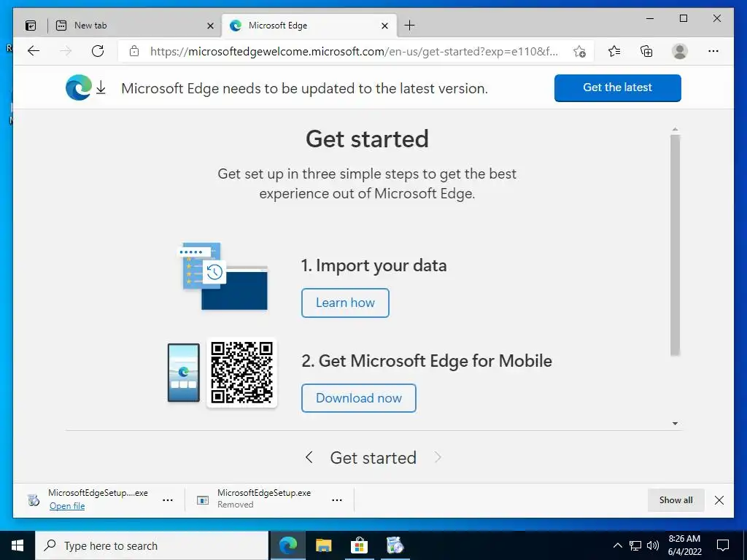Click the first download's installer icon
Image resolution: width=747 pixels, height=560 pixels.
pyautogui.click(x=34, y=500)
